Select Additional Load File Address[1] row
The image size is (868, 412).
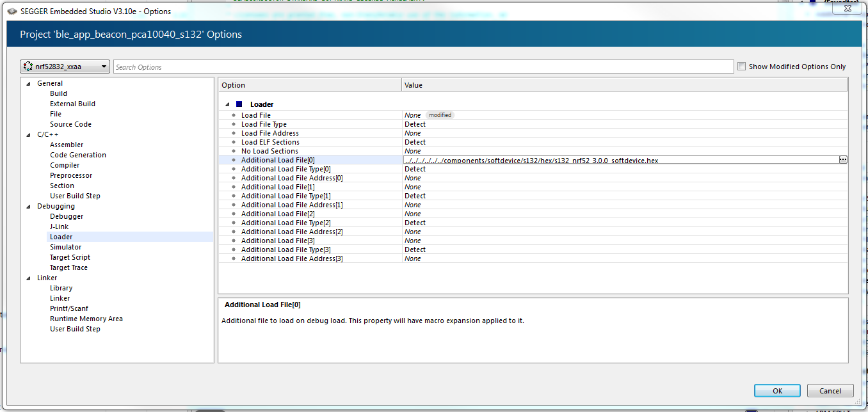pyautogui.click(x=533, y=205)
